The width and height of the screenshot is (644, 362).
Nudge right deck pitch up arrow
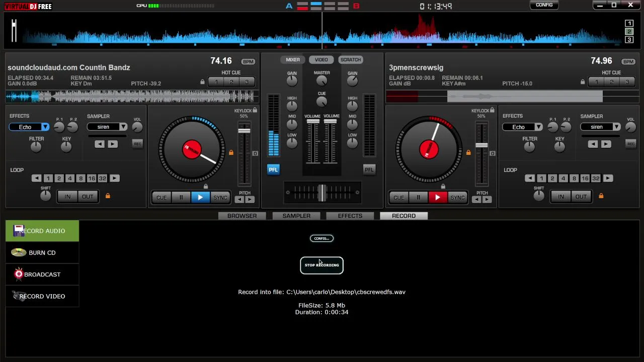point(487,200)
